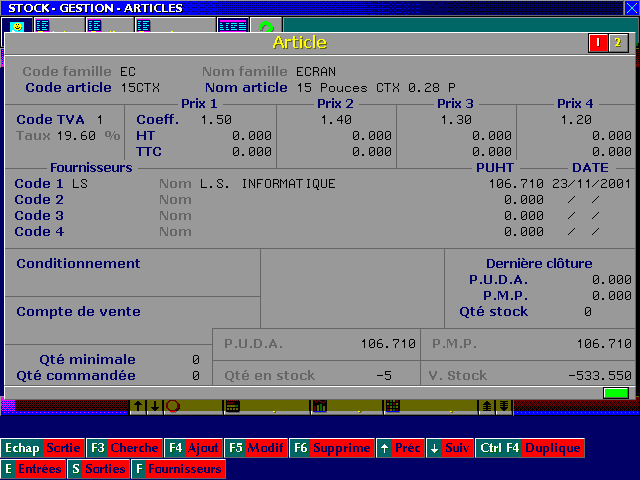Click the green indicator swatch at bottom right
Viewport: 640px width, 480px height.
tap(616, 393)
